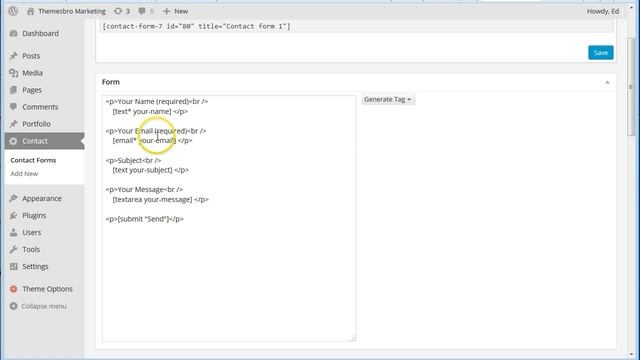This screenshot has width=640, height=360.
Task: Click the Dashboard gauge icon
Action: 13,33
